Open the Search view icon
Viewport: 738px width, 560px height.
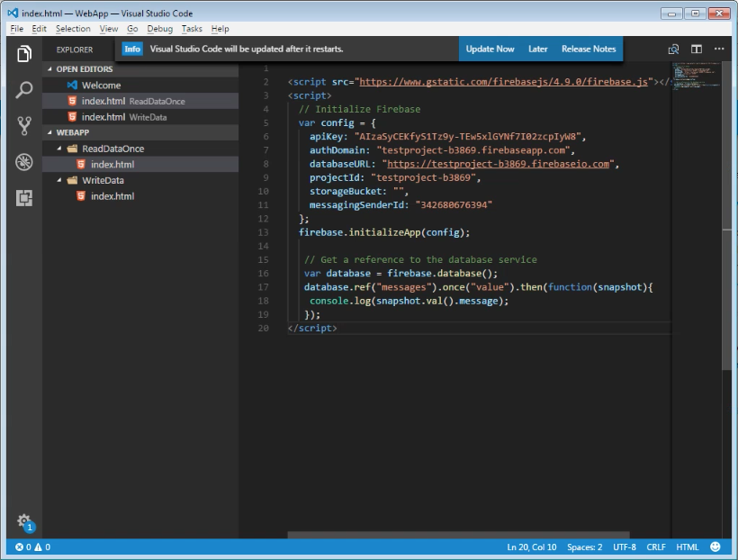pos(24,89)
